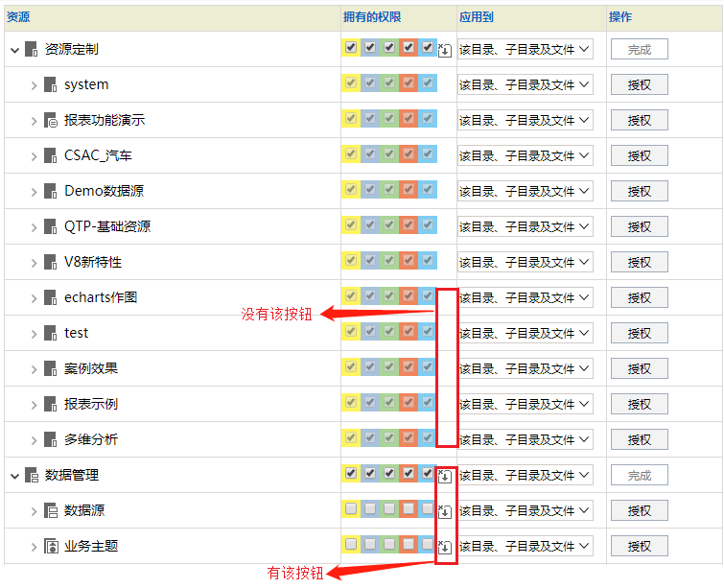The image size is (724, 588).
Task: Select the V8新特性 tree row label
Action: coord(93,262)
